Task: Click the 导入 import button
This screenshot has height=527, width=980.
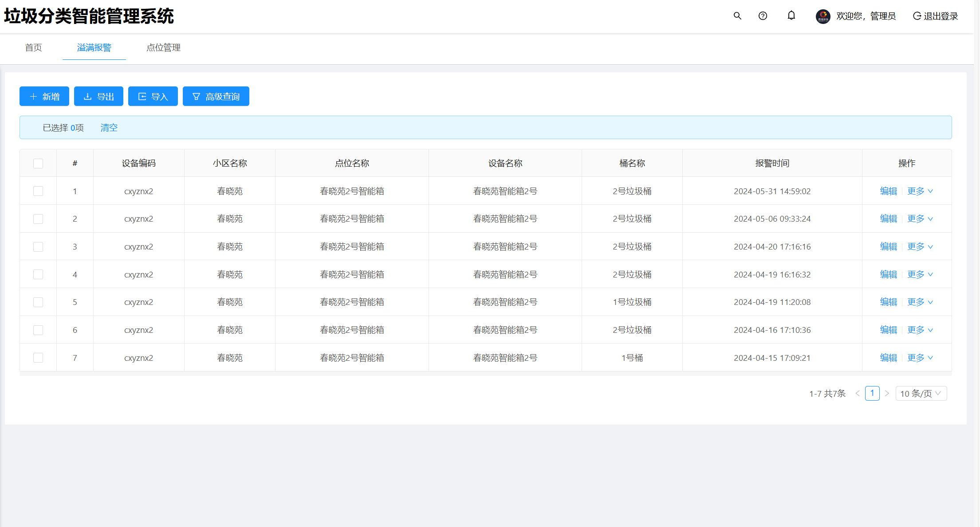Action: coord(153,96)
